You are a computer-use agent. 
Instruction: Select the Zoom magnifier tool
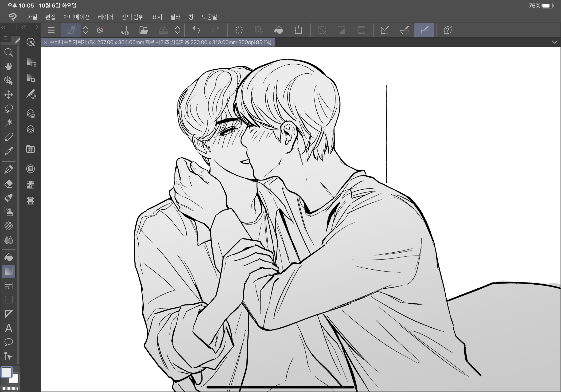(x=8, y=52)
